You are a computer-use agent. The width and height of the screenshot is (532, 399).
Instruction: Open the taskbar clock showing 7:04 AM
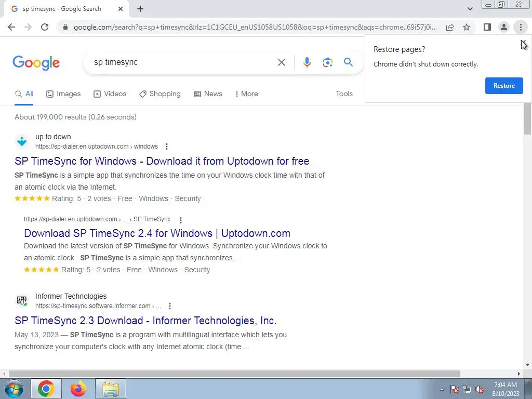(x=506, y=389)
